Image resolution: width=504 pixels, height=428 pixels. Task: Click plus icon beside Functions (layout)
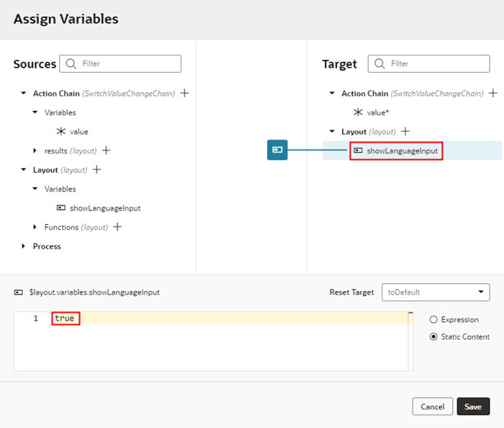pyautogui.click(x=117, y=227)
